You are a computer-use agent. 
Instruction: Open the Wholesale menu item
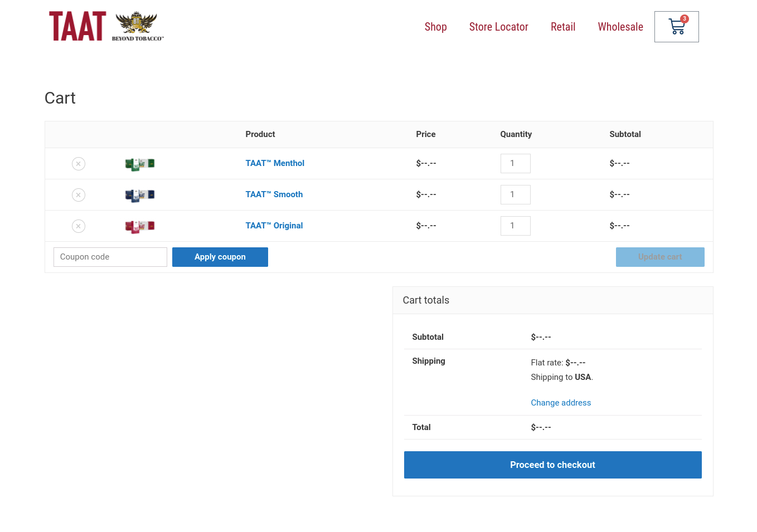click(x=620, y=27)
